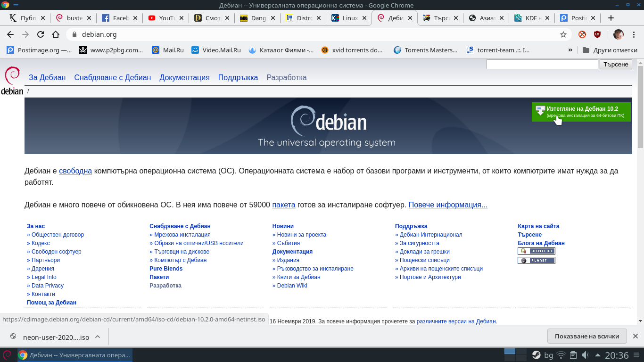Open a new browser tab
644x362 pixels.
click(x=611, y=18)
